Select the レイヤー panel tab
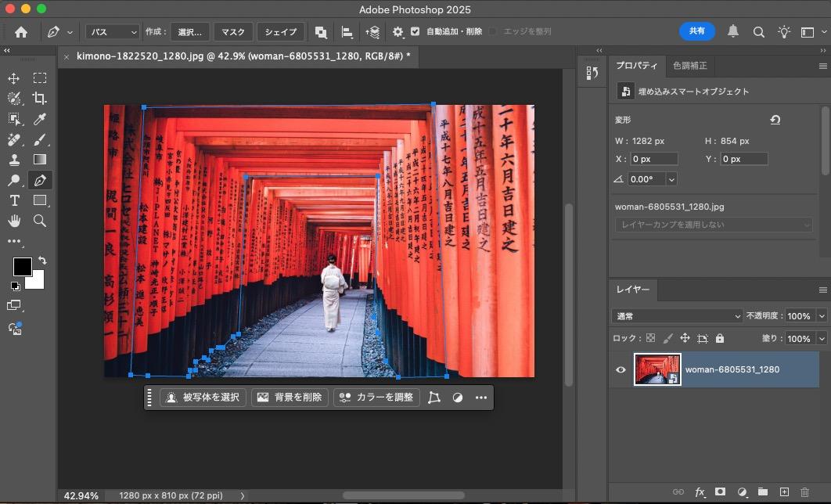The width and height of the screenshot is (831, 504). pyautogui.click(x=633, y=290)
